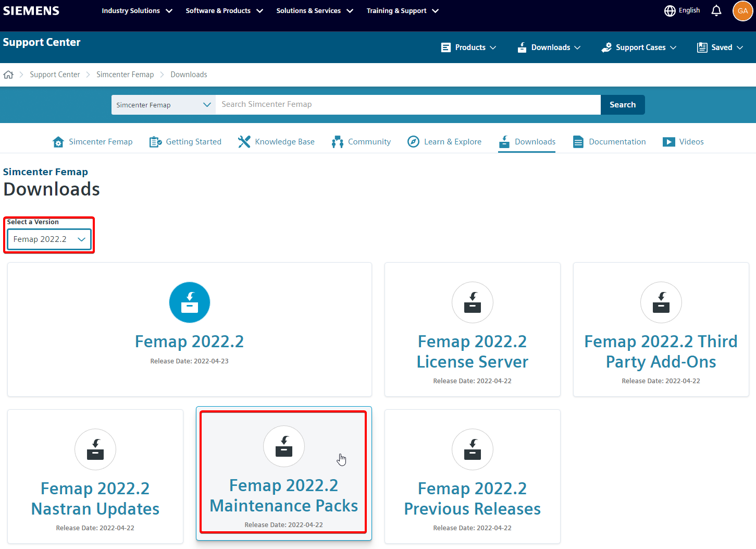This screenshot has height=549, width=756.
Task: Click the Products list icon
Action: (x=446, y=47)
